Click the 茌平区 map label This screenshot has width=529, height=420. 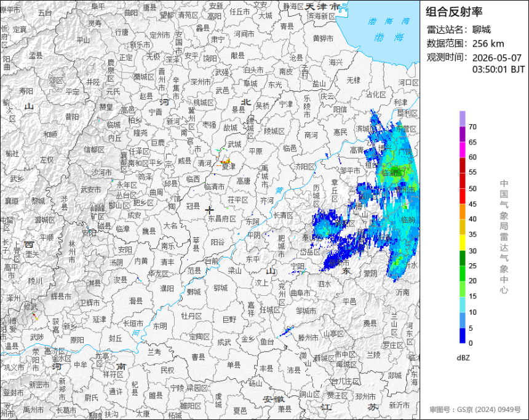(x=238, y=200)
